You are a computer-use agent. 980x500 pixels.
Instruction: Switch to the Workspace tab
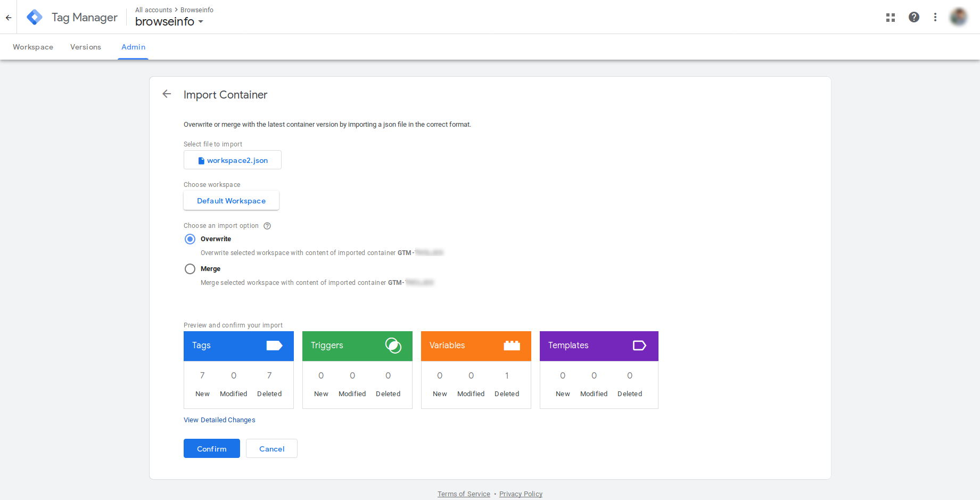point(33,47)
